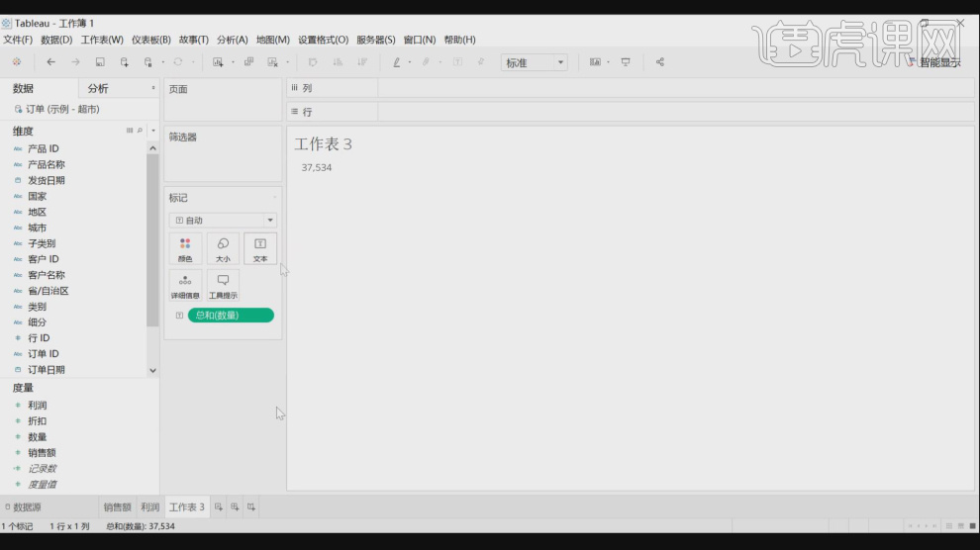This screenshot has width=980, height=550.
Task: Open dropdown arrow next to highlight icon
Action: click(x=410, y=61)
